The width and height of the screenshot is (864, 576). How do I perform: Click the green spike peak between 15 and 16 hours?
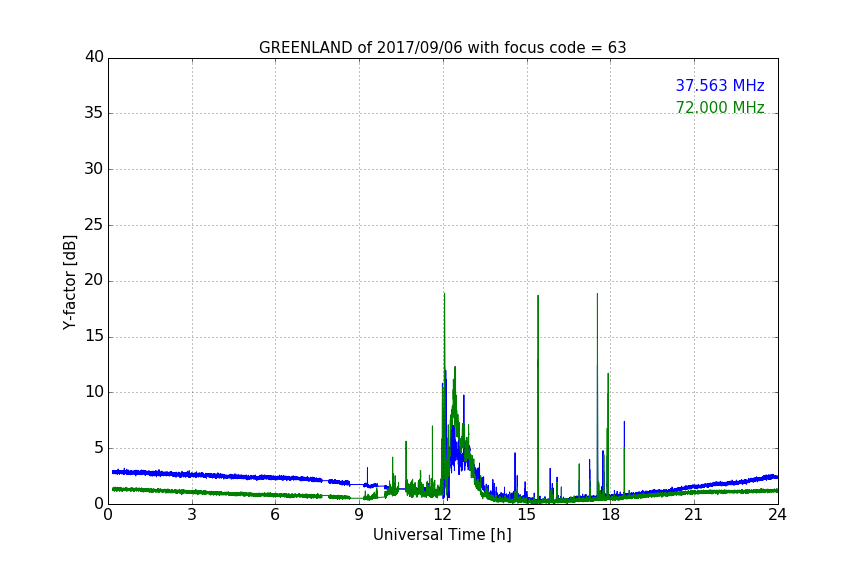538,296
